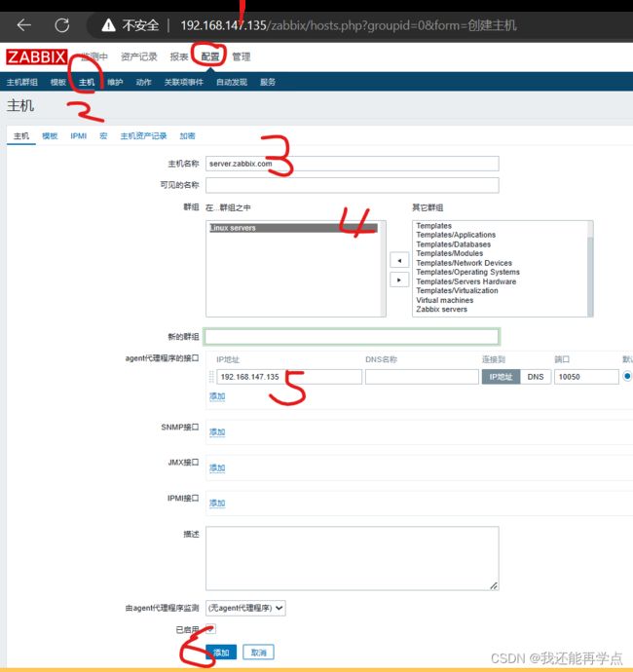This screenshot has height=672, width=633.
Task: Click the IP地址 input with 192.168.147.135
Action: (x=289, y=377)
